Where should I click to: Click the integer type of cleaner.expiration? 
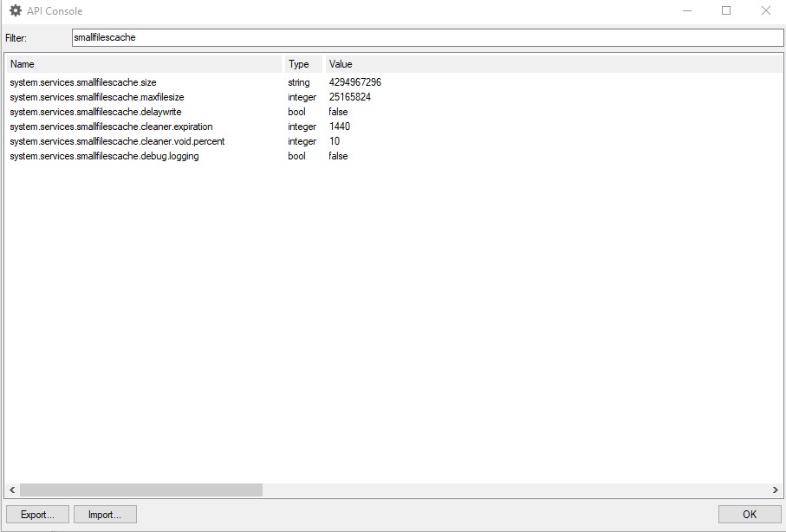302,127
